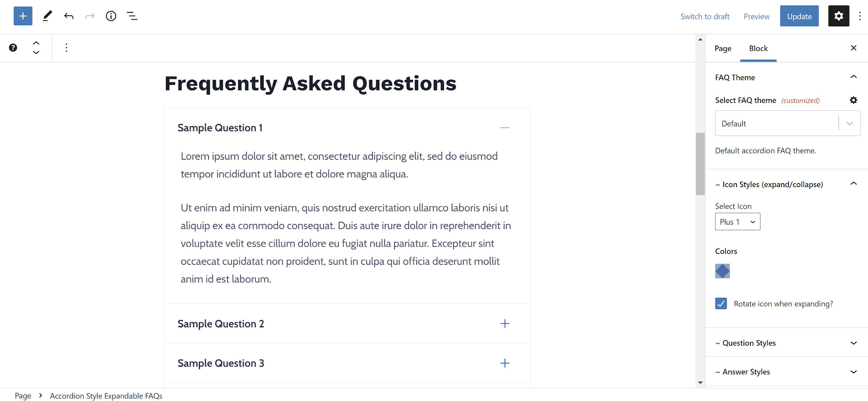Screen dimensions: 868x401
Task: Switch to the Block tab
Action: [758, 48]
